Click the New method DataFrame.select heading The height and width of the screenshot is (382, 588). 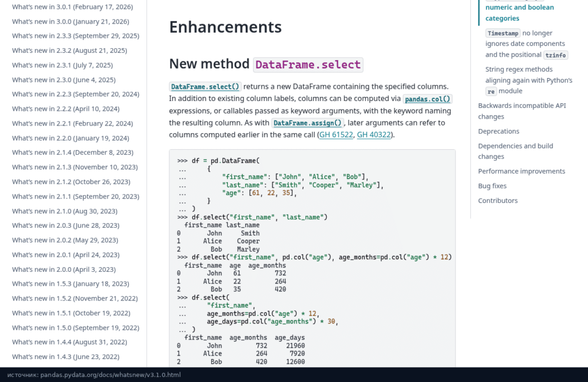[266, 64]
